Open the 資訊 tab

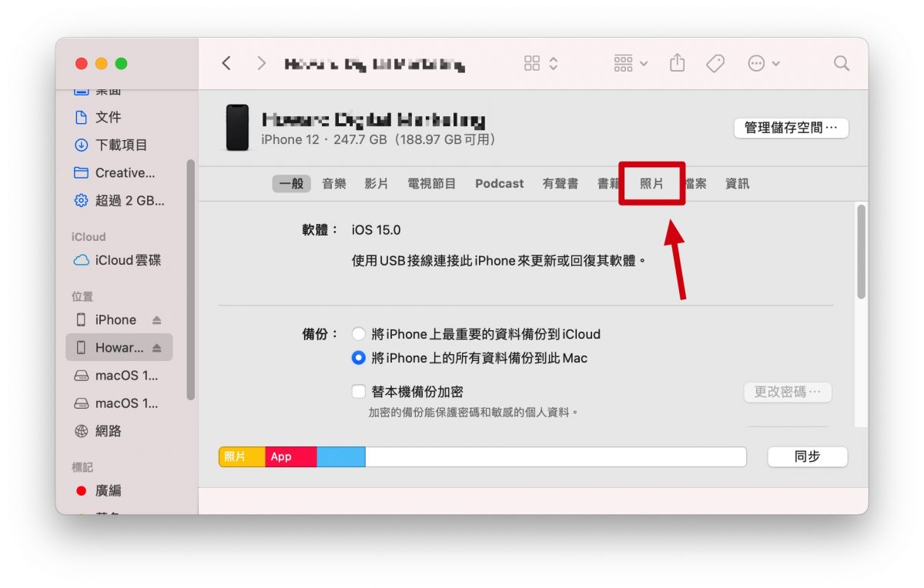(x=738, y=183)
